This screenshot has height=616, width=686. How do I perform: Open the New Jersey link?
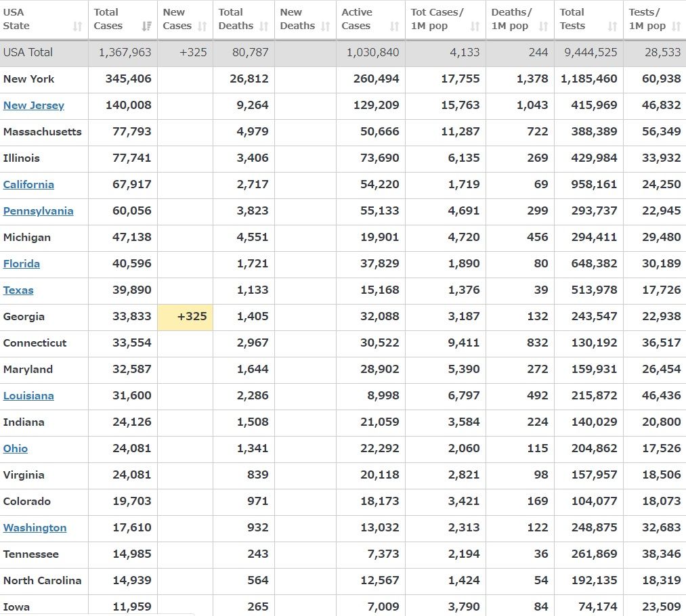(34, 105)
